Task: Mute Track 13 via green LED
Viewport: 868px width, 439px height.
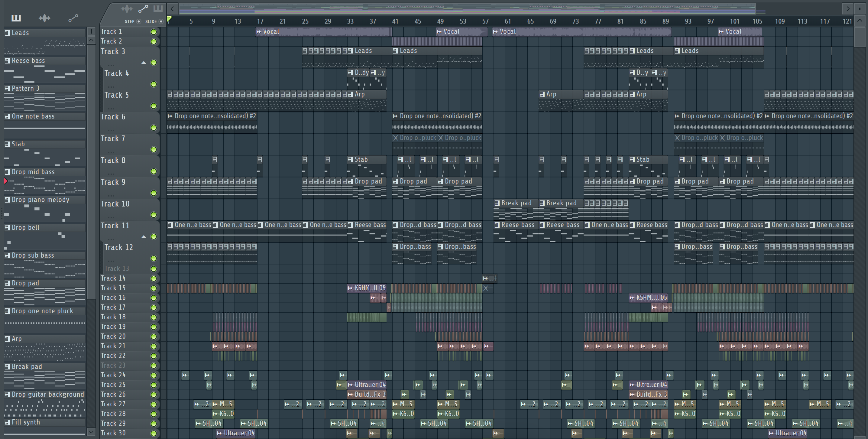Action: coord(154,269)
